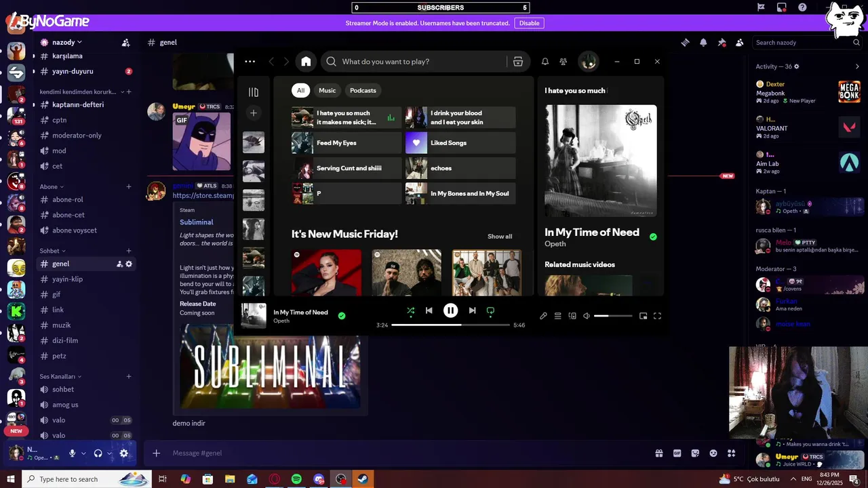Skip to next Spotify track
Viewport: 868px width, 488px height.
472,310
